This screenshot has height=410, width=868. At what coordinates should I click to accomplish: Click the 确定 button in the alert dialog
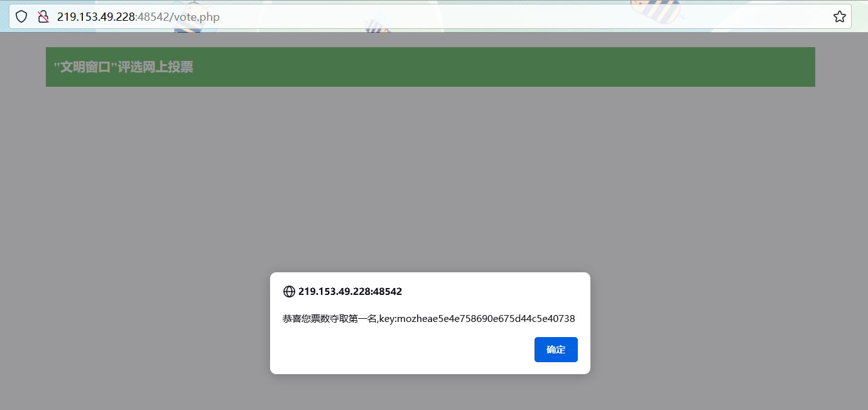pyautogui.click(x=556, y=350)
